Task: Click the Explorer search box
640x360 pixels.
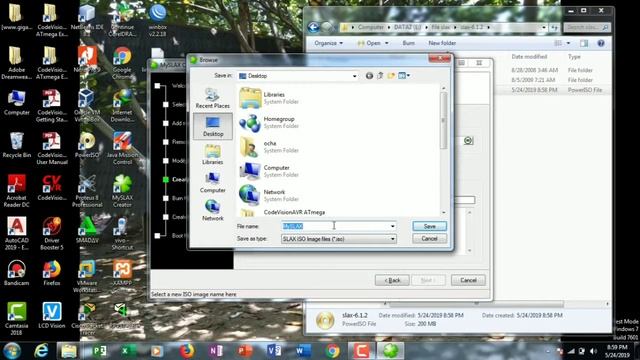Action: point(587,27)
